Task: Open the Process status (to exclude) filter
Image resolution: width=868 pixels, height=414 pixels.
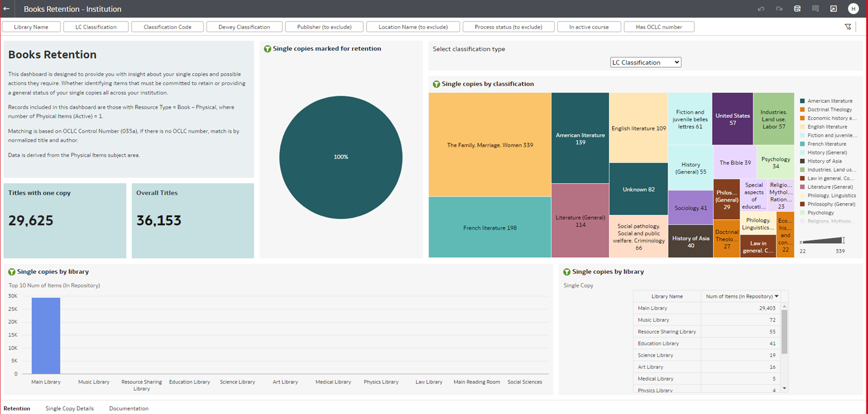Action: point(508,27)
